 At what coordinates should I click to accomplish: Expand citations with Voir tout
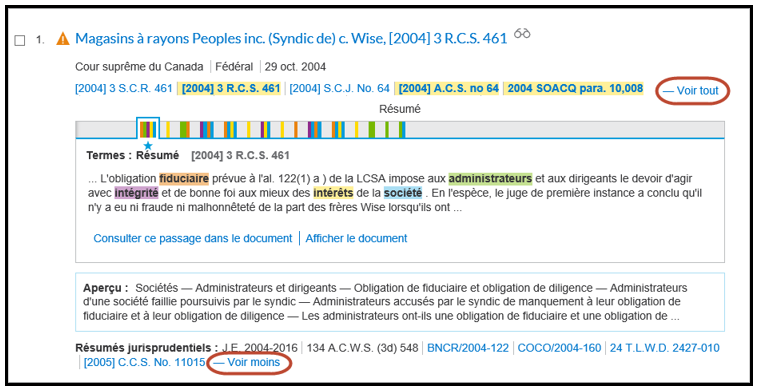(x=691, y=91)
